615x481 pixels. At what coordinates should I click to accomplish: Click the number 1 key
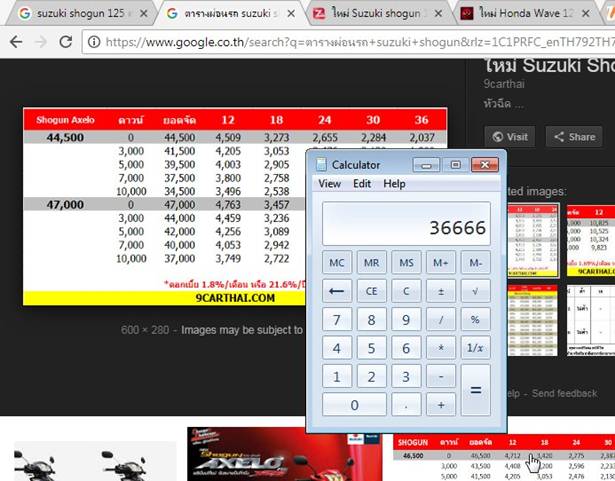(337, 376)
